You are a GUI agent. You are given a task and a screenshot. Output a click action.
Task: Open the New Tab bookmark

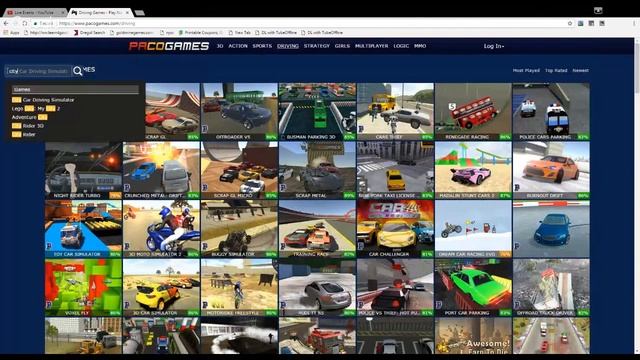tap(240, 33)
